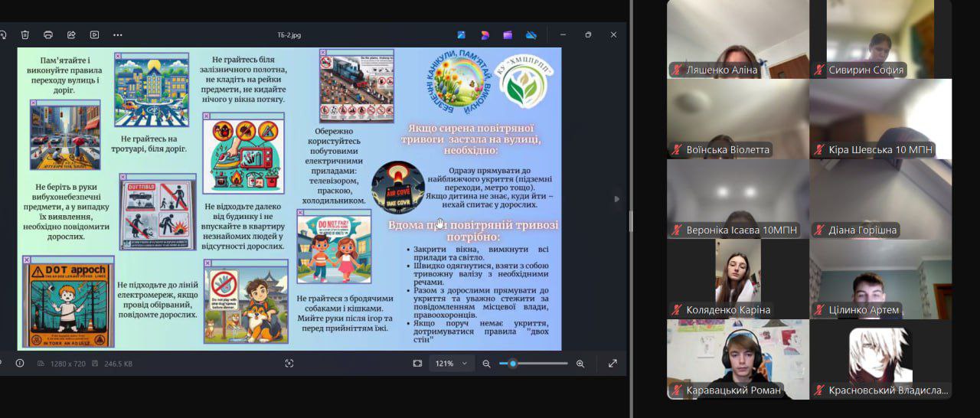Zoom in with the plus magnifier
The height and width of the screenshot is (418, 980).
[x=580, y=364]
